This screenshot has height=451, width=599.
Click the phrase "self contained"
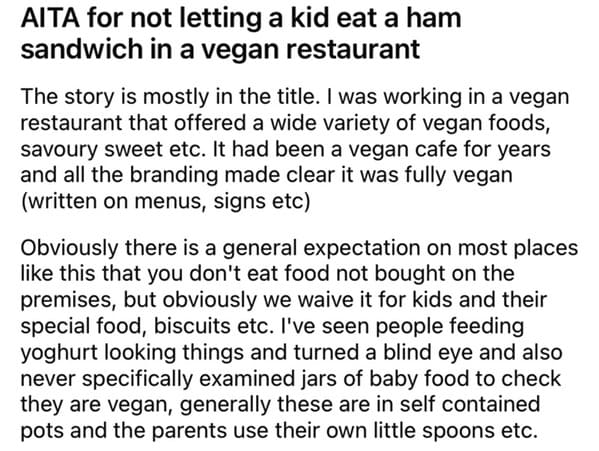point(470,404)
